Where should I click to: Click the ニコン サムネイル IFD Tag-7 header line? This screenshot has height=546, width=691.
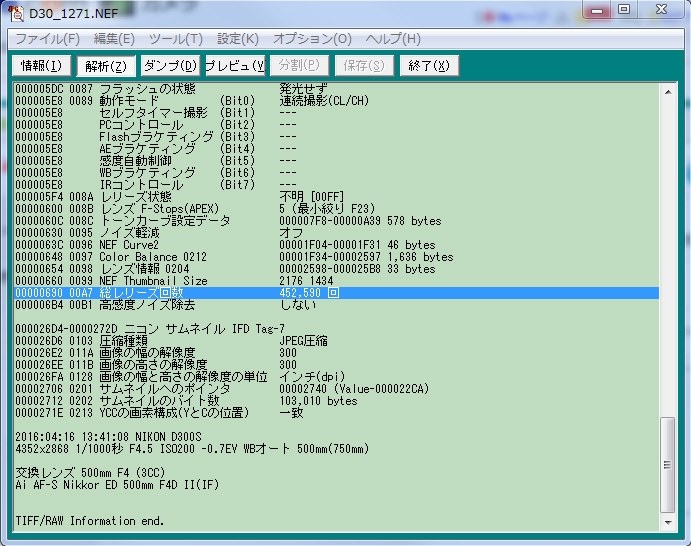pyautogui.click(x=150, y=329)
